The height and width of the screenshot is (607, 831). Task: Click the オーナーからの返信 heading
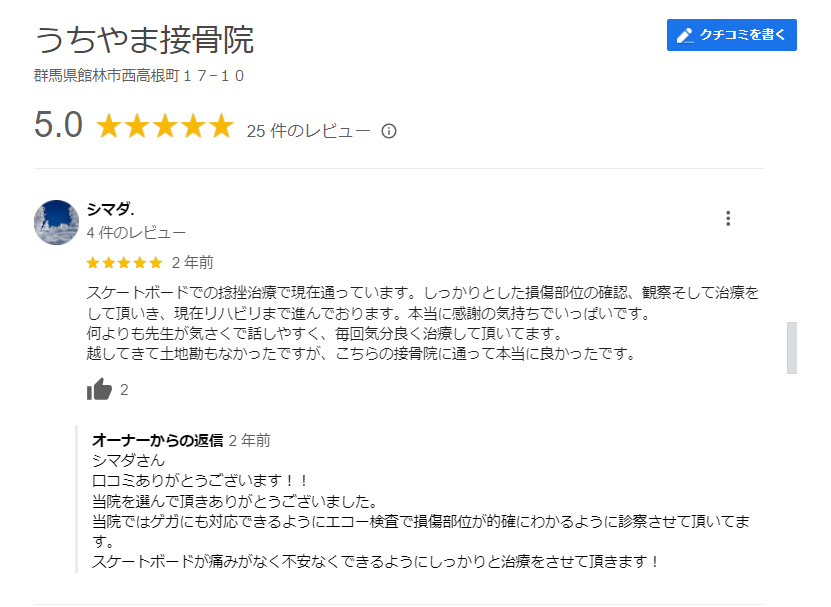click(157, 440)
